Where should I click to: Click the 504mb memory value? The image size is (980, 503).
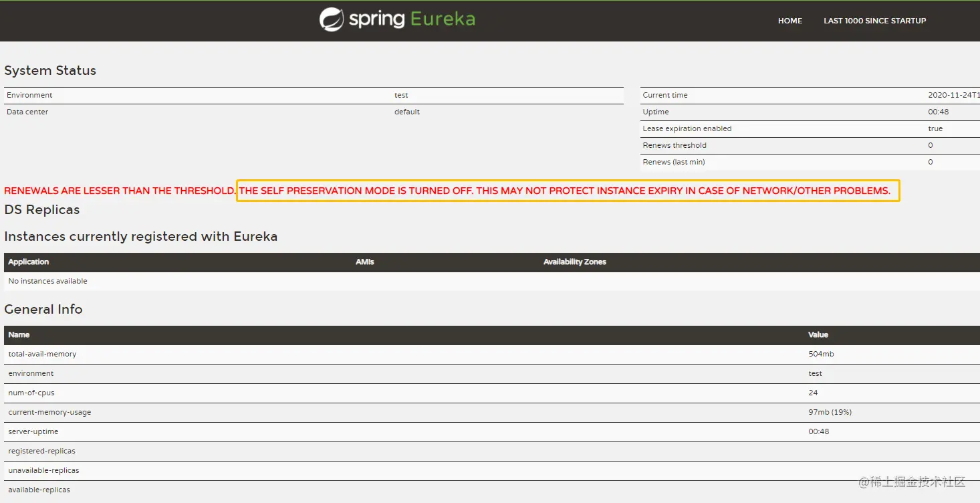pyautogui.click(x=821, y=355)
